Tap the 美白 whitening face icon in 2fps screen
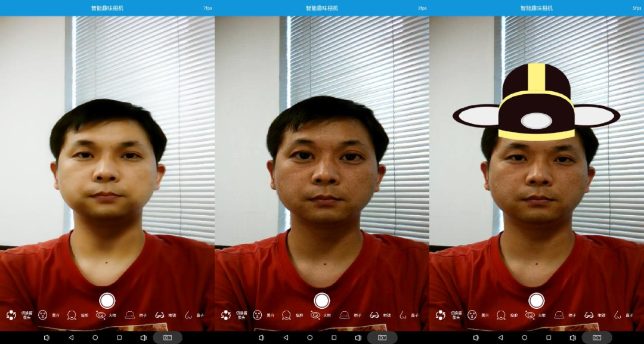644x344 pixels. 258,315
